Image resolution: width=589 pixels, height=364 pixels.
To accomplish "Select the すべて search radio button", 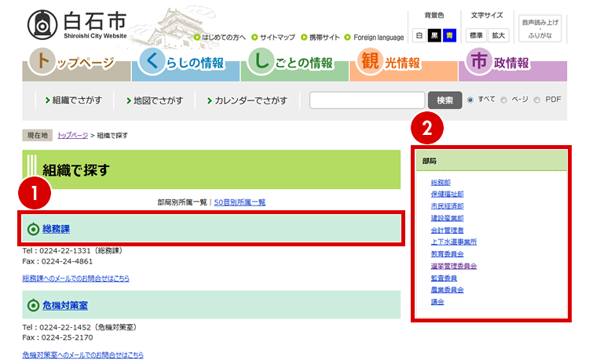I will click(470, 100).
